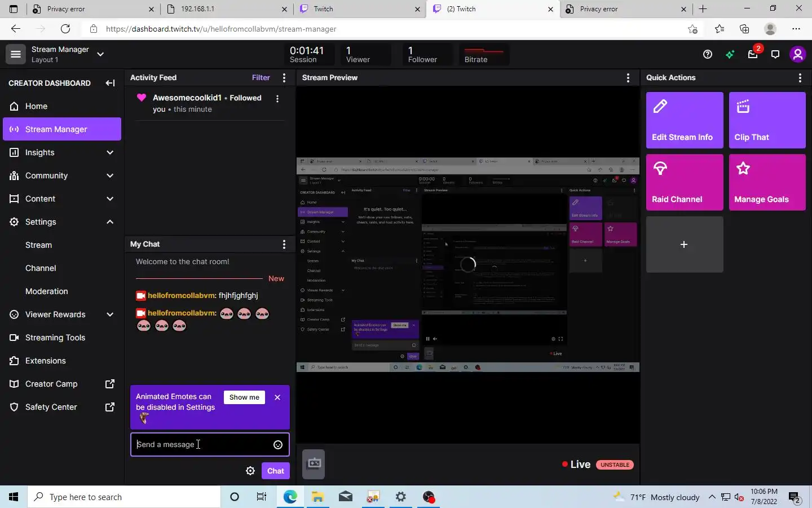The image size is (812, 508).
Task: Switch to the last Privacy error tab
Action: (x=626, y=9)
